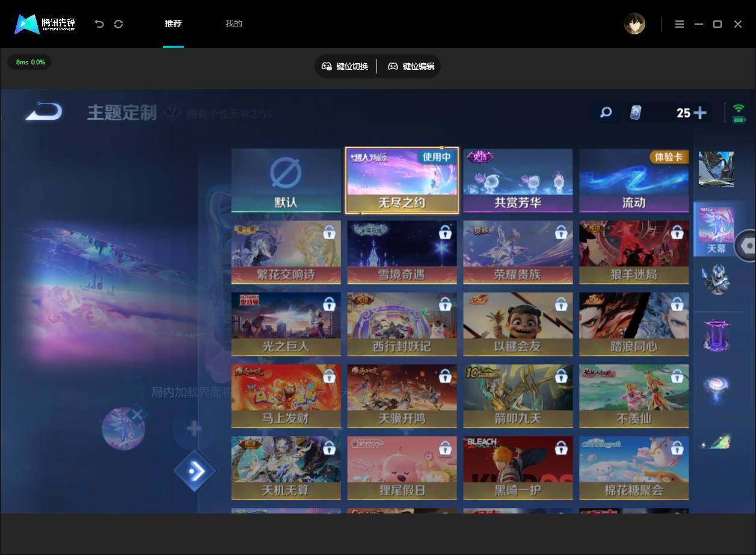Click the 8ms latency indicator
The image size is (756, 555).
(x=29, y=62)
